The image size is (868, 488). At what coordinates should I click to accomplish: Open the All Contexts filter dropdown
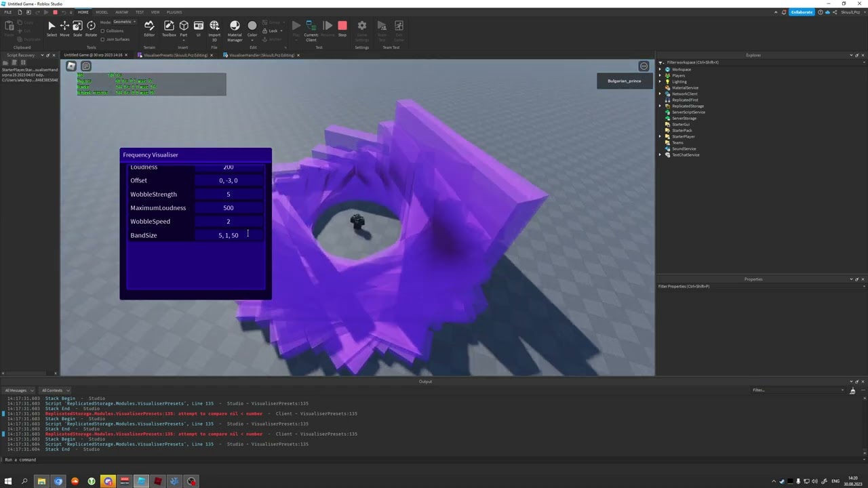point(54,390)
